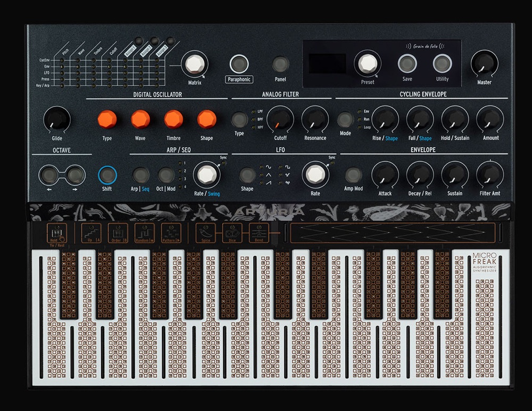Click the Matrix encoder knob
The height and width of the screenshot is (411, 532).
[194, 64]
